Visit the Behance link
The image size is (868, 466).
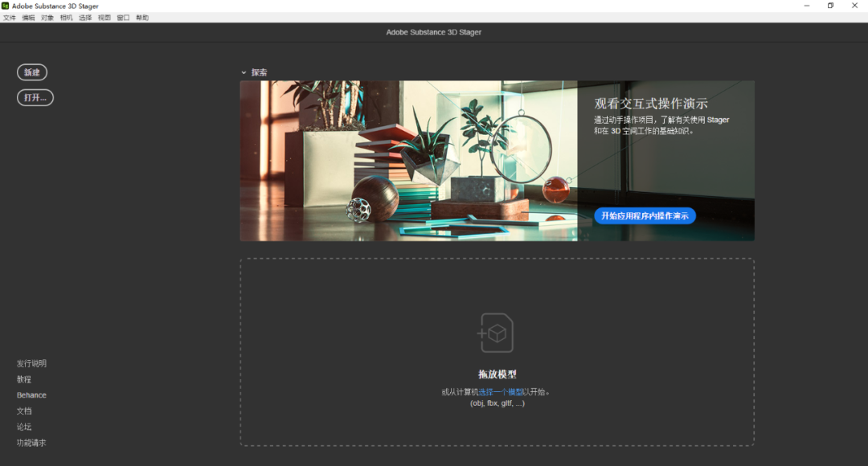31,395
